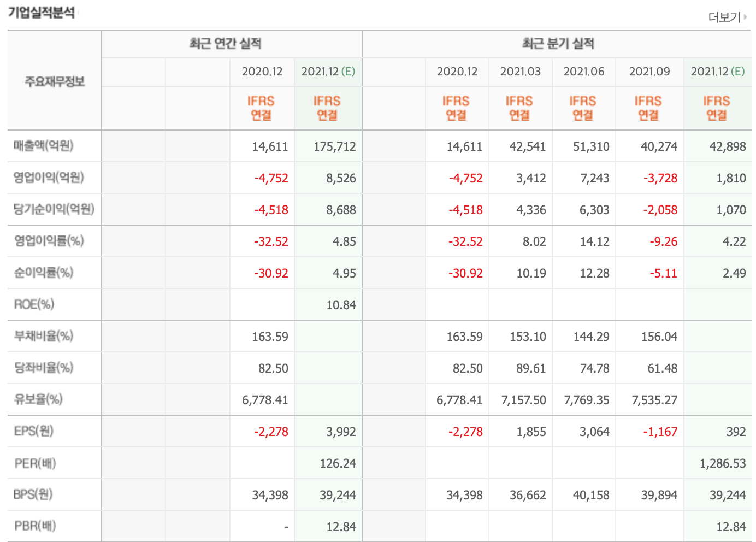Open the 더보기 link for more details

coord(727,17)
